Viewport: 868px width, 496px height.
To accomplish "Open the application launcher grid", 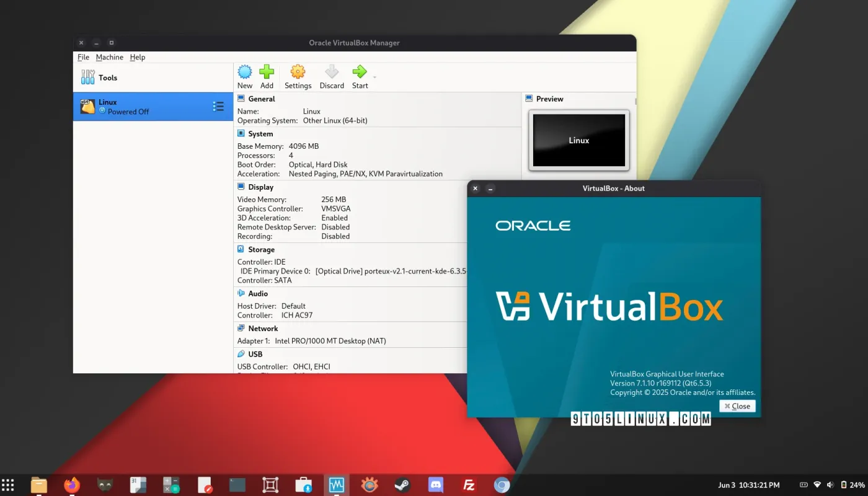I will point(8,484).
